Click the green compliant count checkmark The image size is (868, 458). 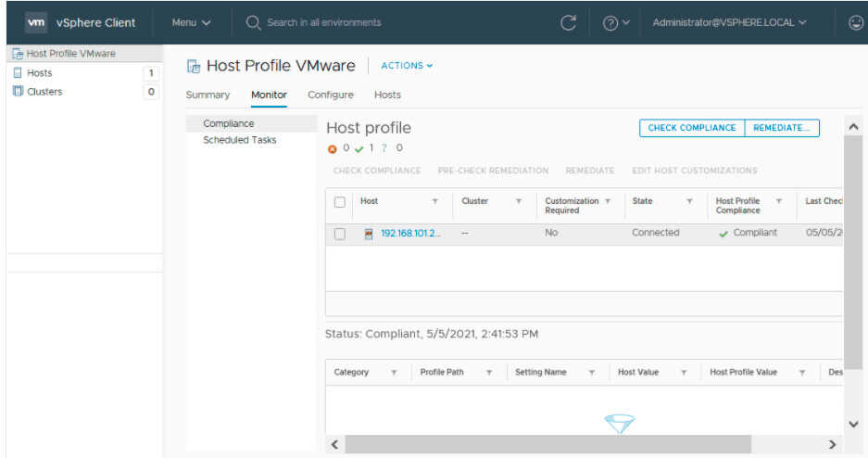[359, 149]
